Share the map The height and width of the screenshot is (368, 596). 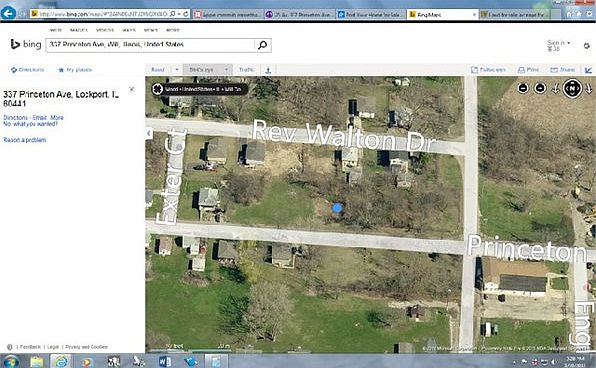pyautogui.click(x=563, y=70)
